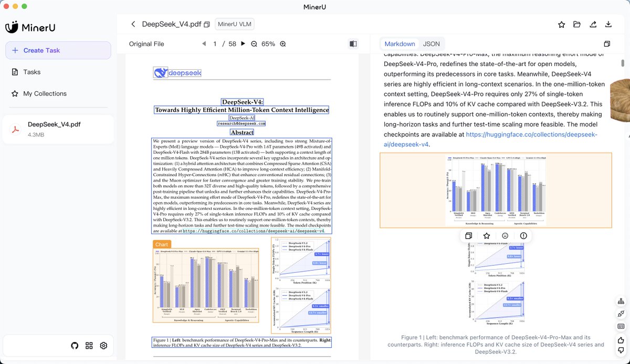Click the subtitle Towards Highly Efficient line in PDF
This screenshot has height=364, width=630.
pos(242,110)
